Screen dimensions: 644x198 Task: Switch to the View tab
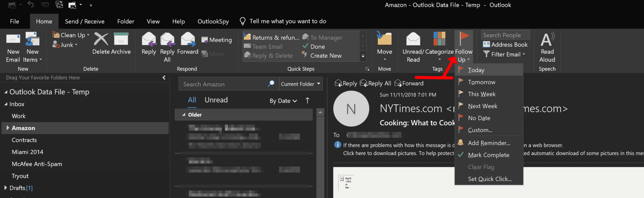tap(153, 21)
